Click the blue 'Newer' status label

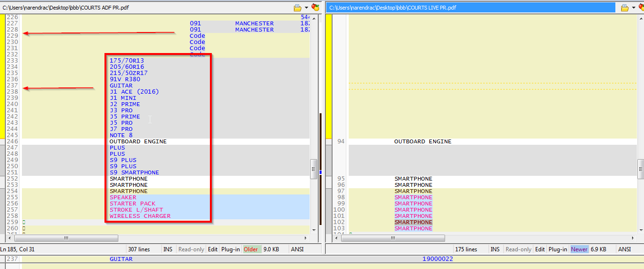579,249
